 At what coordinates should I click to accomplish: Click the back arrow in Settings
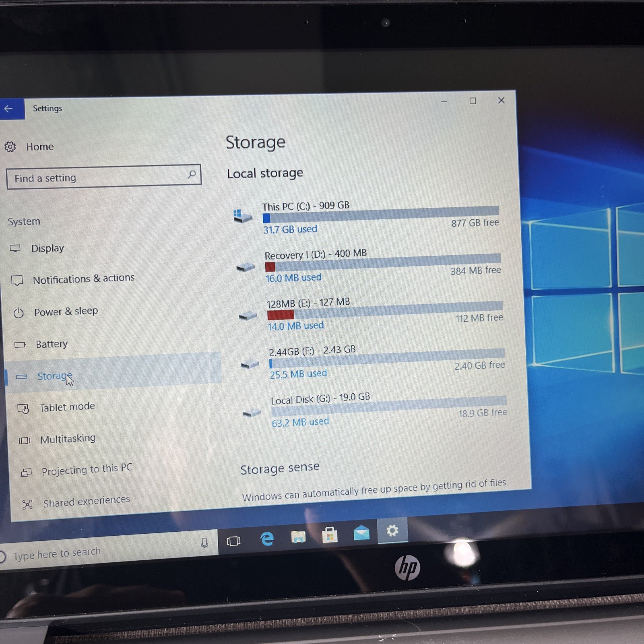pos(9,109)
